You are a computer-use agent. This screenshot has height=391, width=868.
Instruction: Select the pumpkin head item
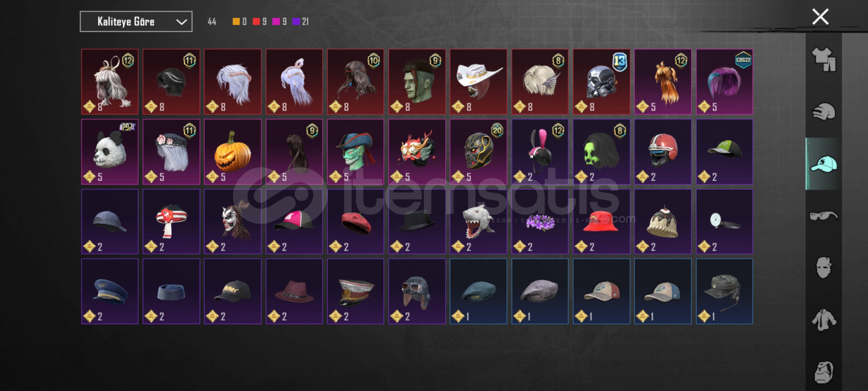point(233,152)
